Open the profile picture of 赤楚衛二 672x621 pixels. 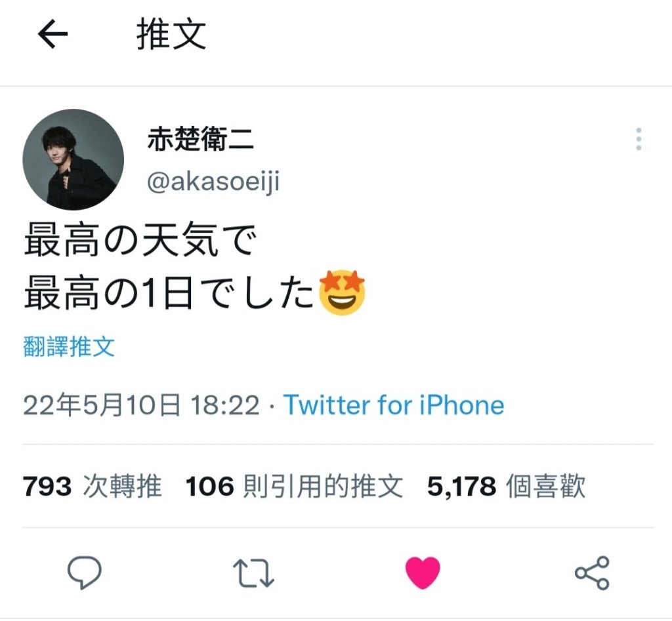(x=73, y=160)
